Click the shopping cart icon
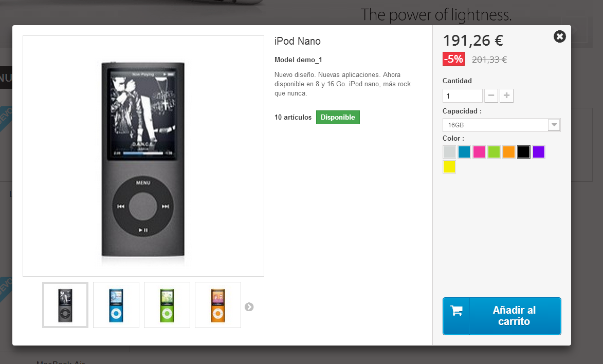This screenshot has height=364, width=603. (456, 311)
